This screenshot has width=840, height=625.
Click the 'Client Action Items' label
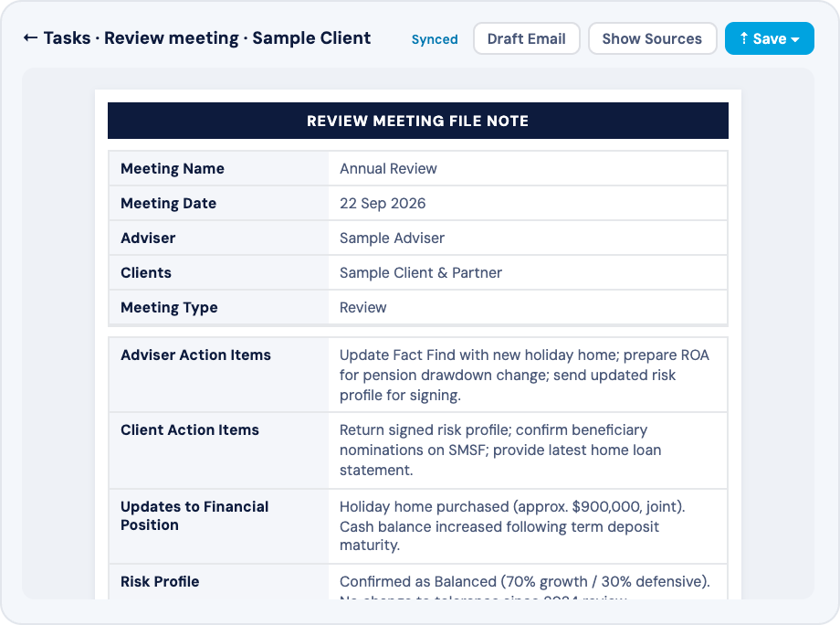(190, 429)
